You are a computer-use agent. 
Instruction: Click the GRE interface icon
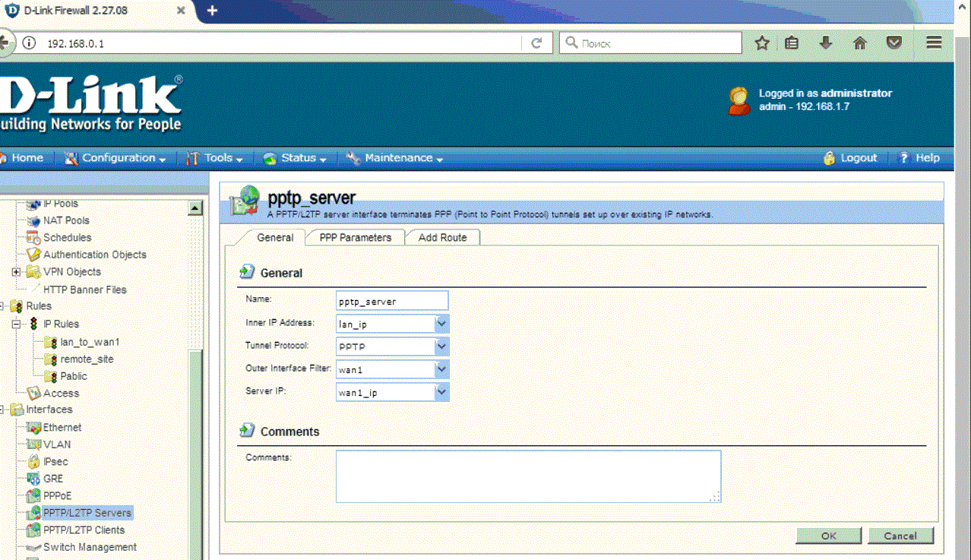pyautogui.click(x=33, y=479)
